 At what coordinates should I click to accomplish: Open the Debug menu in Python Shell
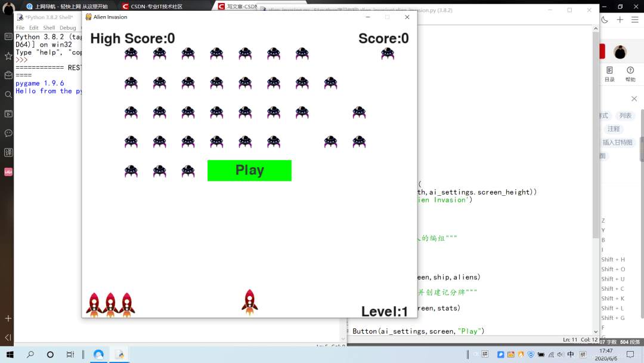point(68,27)
